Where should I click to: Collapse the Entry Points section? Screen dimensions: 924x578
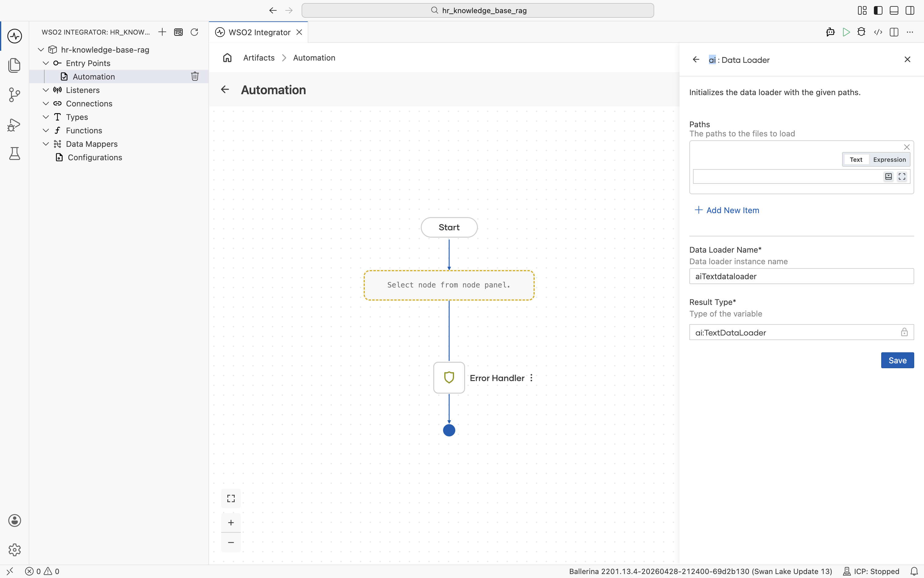(x=46, y=63)
